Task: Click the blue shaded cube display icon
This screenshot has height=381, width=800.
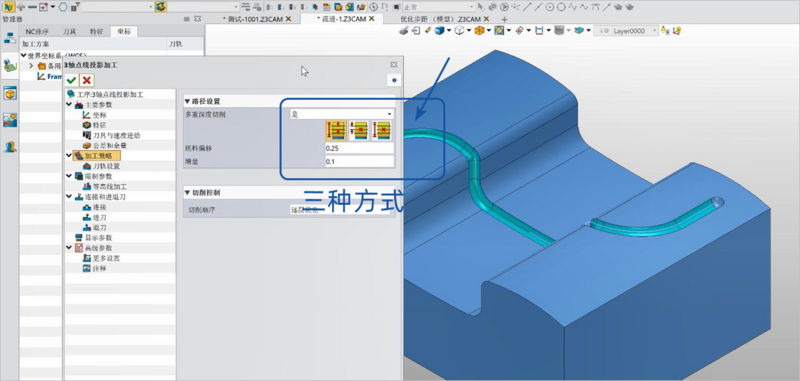Action: (x=439, y=31)
